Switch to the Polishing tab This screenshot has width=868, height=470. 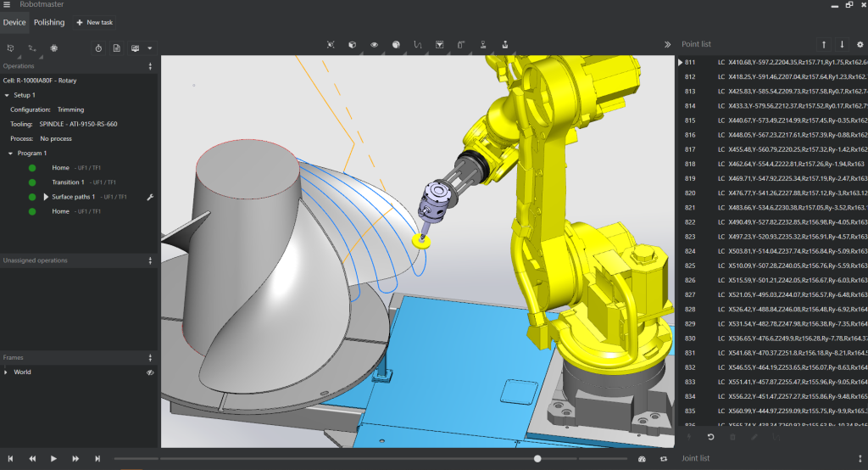tap(49, 22)
